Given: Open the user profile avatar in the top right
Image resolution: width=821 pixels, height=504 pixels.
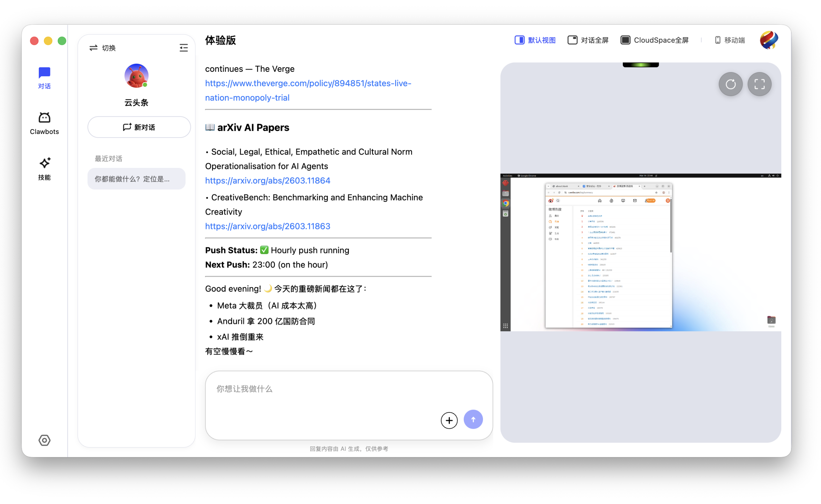Looking at the screenshot, I should (x=768, y=40).
